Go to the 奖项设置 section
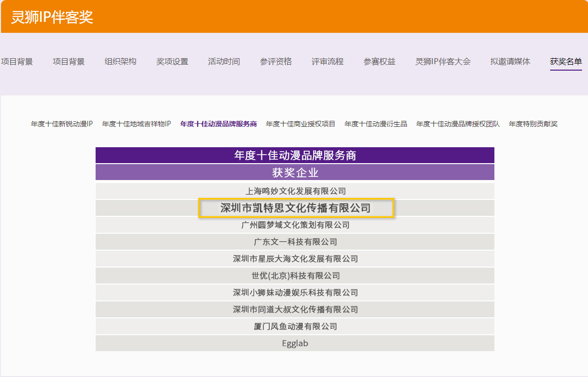This screenshot has height=377, width=588. click(x=172, y=62)
